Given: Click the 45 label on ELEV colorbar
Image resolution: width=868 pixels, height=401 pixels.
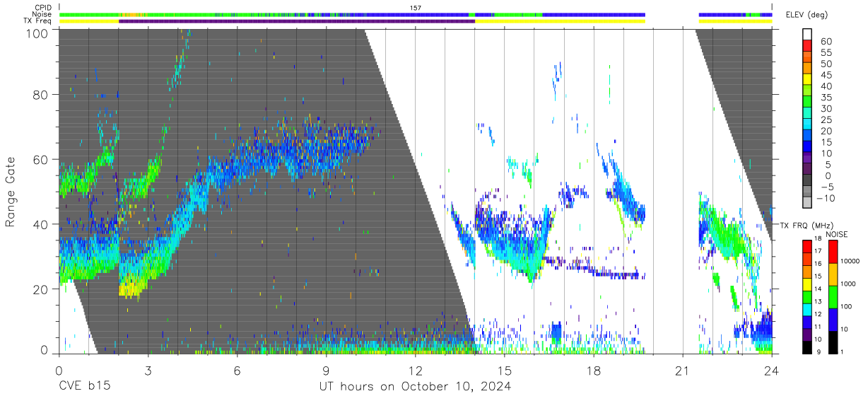Looking at the screenshot, I should click(x=826, y=76).
